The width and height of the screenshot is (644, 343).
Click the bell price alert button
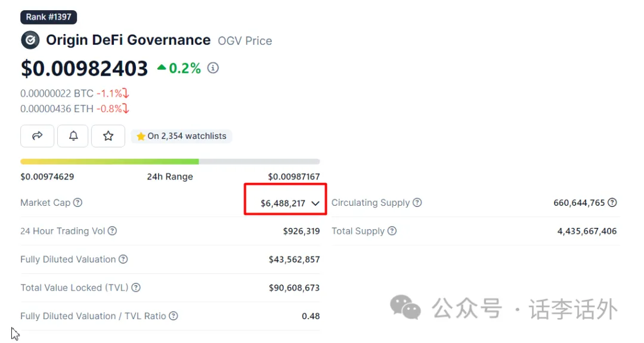[x=73, y=136]
